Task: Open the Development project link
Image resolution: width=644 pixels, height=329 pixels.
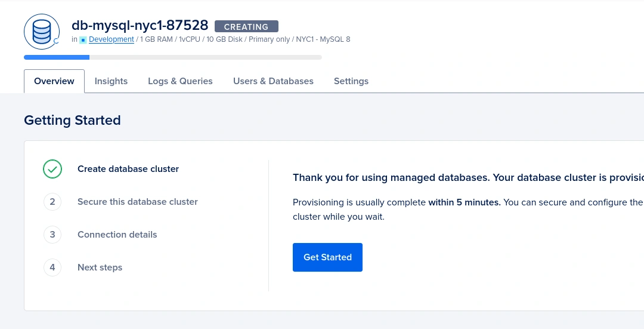Action: tap(112, 39)
